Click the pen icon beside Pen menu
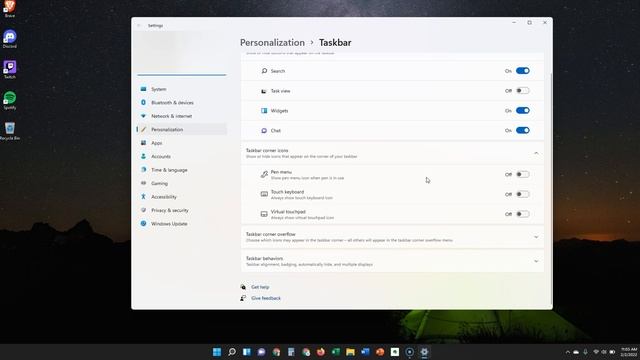 264,174
